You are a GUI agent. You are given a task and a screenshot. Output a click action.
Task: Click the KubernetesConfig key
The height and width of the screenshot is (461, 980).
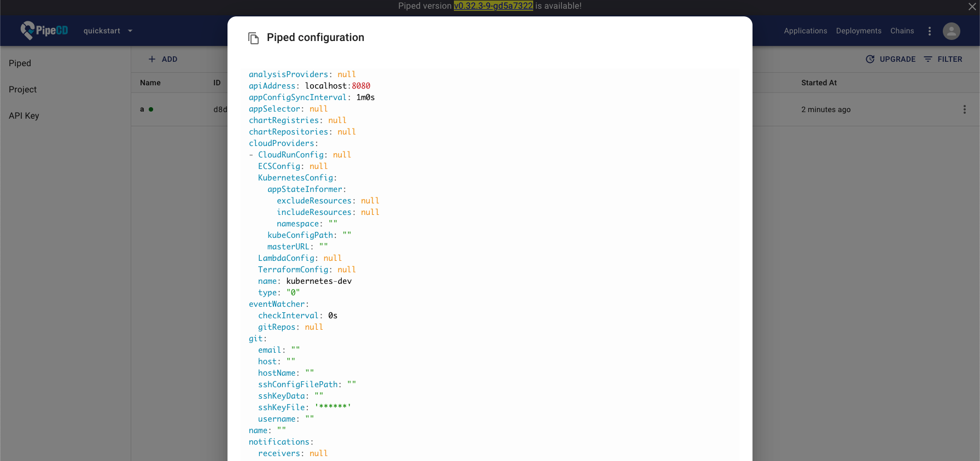pyautogui.click(x=295, y=178)
